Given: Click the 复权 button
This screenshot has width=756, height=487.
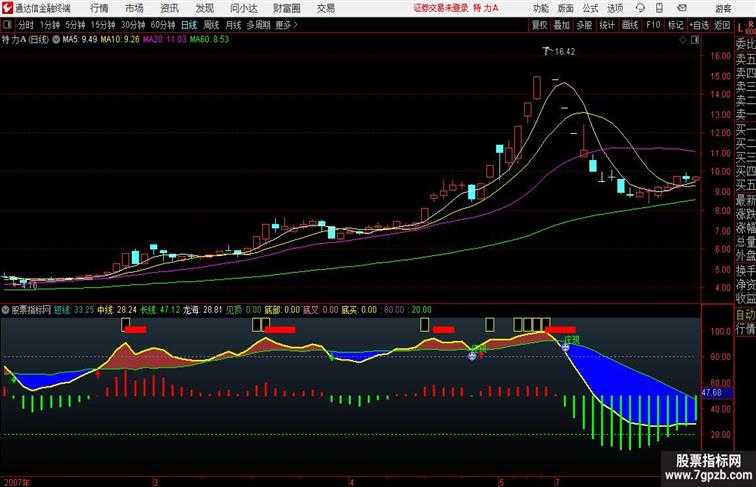Looking at the screenshot, I should click(x=539, y=25).
